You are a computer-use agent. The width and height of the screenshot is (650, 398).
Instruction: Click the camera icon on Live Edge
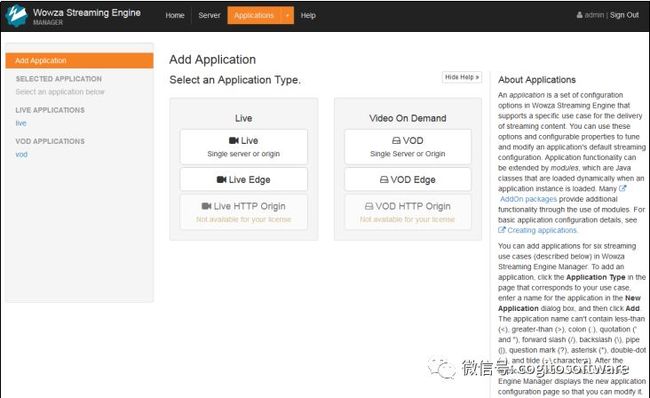[221, 180]
